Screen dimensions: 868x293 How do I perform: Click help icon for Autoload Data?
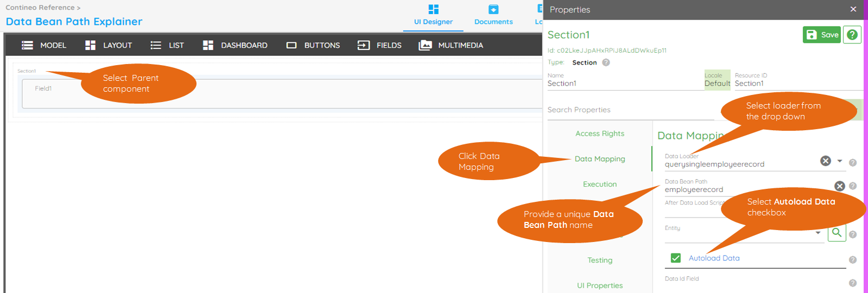[x=852, y=260]
